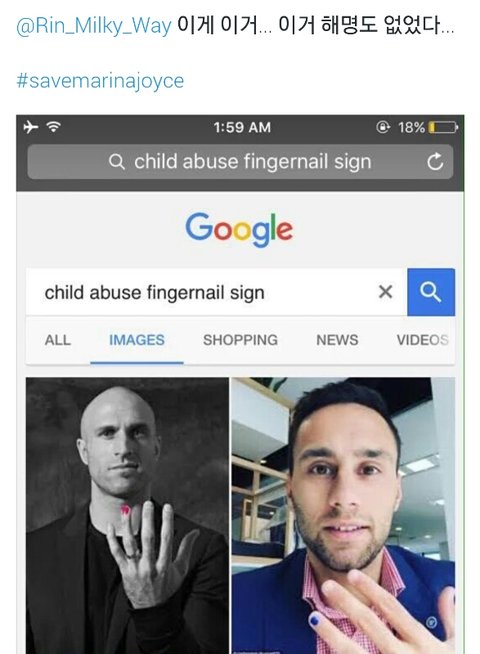The image size is (480, 654).
Task: Tap the reload icon in address bar
Action: (435, 161)
